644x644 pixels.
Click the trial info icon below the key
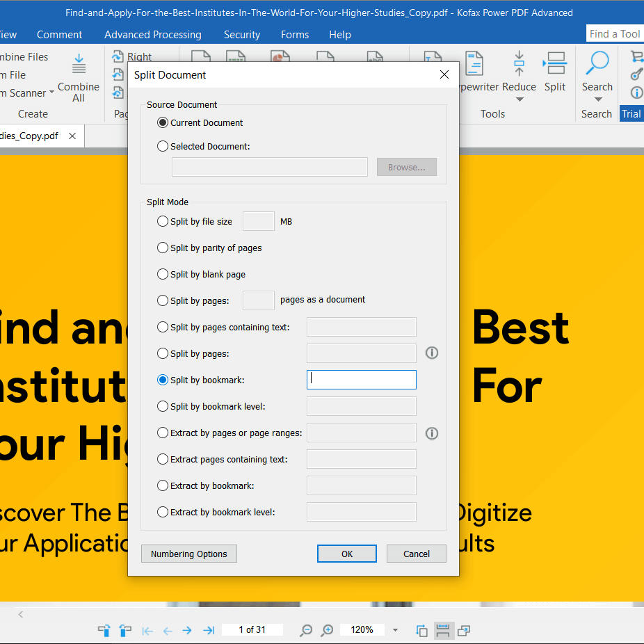tap(636, 92)
